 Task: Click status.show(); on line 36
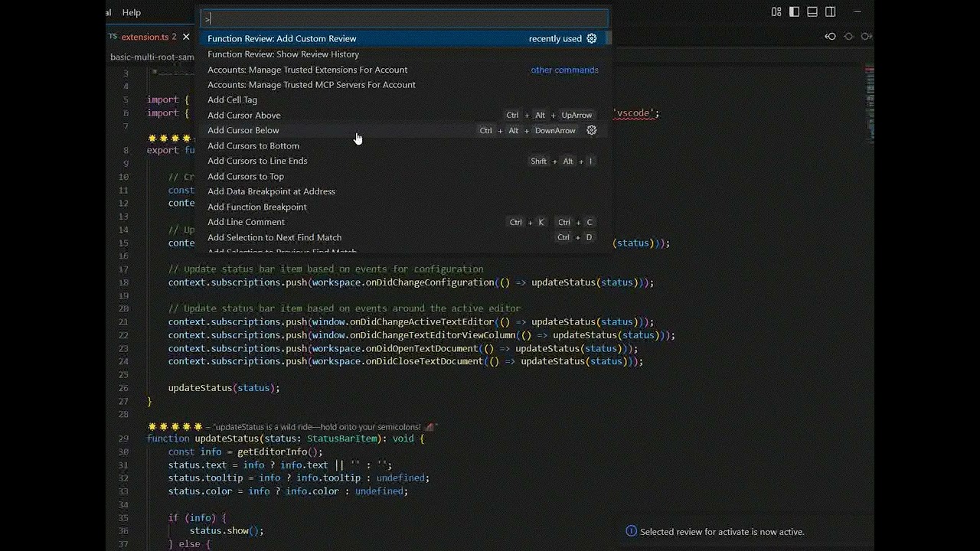(x=227, y=530)
